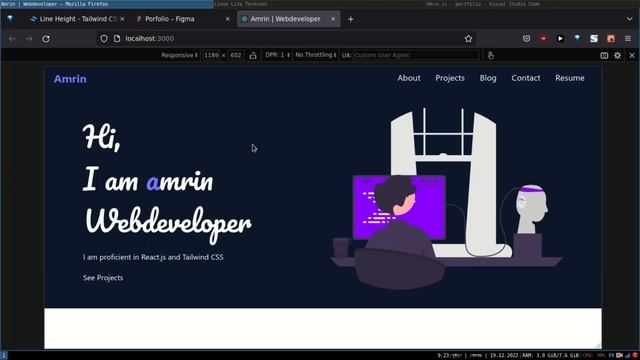640x360 pixels.
Task: Click the Amrin logo link
Action: pos(70,79)
